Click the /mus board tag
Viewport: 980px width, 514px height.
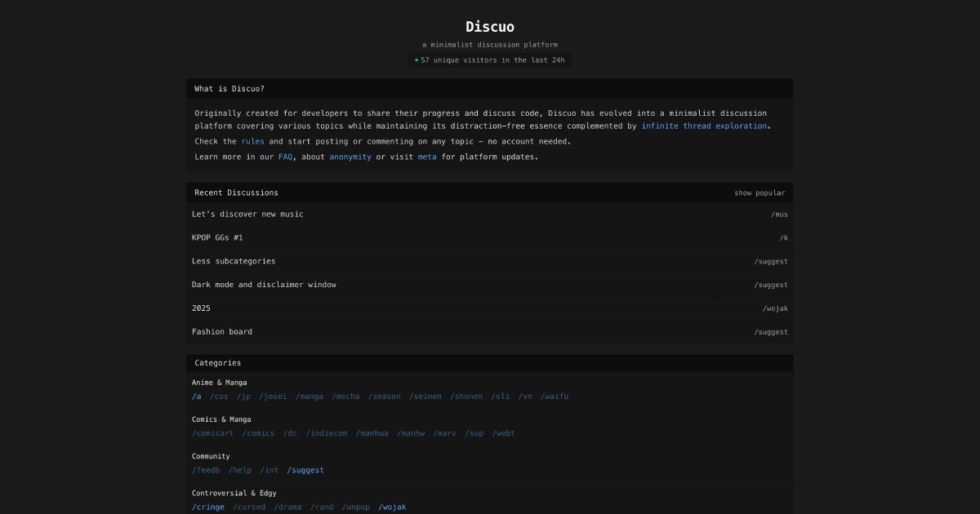tap(779, 215)
